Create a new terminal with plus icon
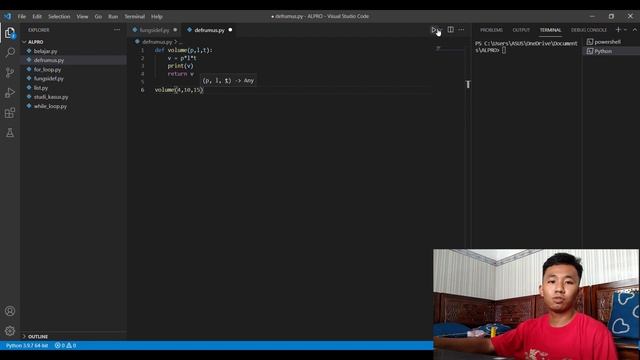The image size is (640, 360). tap(618, 30)
